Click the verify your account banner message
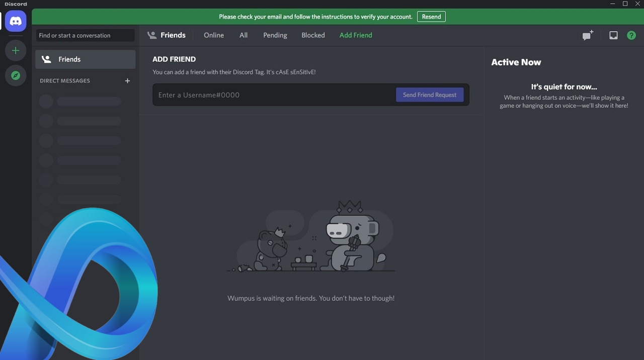Screen dimensions: 644x360 315,17
